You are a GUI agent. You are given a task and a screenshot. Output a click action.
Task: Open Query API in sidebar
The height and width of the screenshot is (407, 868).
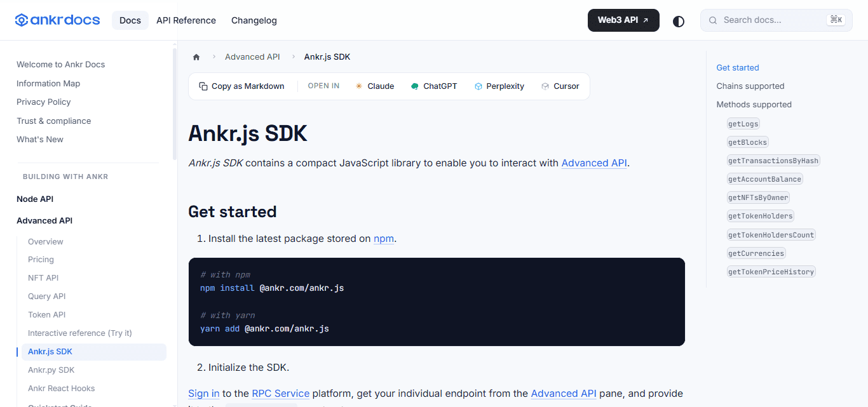coord(47,297)
